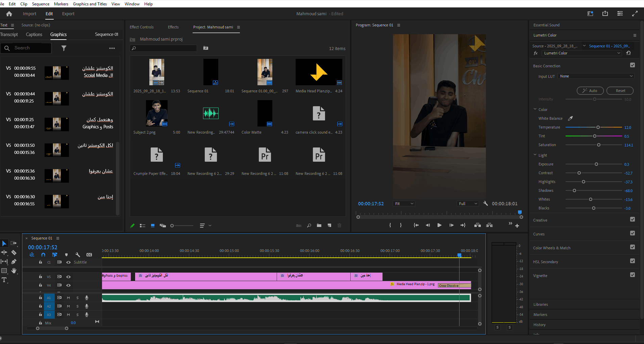The width and height of the screenshot is (644, 344).
Task: Disable the Basic Correction checkbox
Action: point(633,65)
